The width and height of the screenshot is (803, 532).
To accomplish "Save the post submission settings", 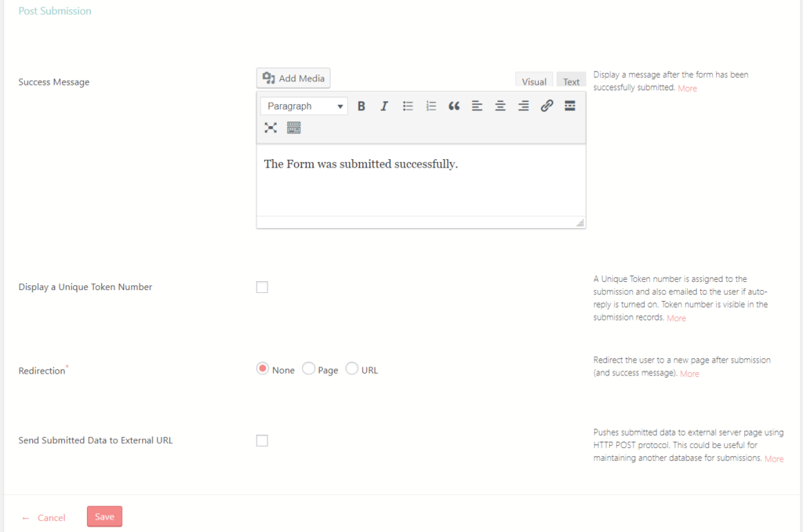I will pyautogui.click(x=104, y=516).
